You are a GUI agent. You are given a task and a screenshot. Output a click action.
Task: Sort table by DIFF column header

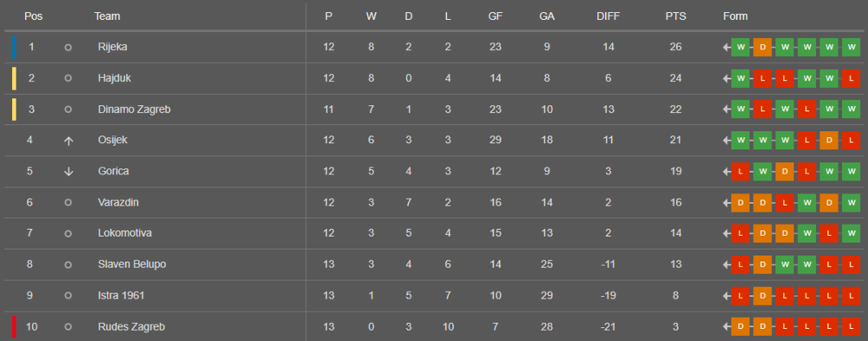point(608,16)
